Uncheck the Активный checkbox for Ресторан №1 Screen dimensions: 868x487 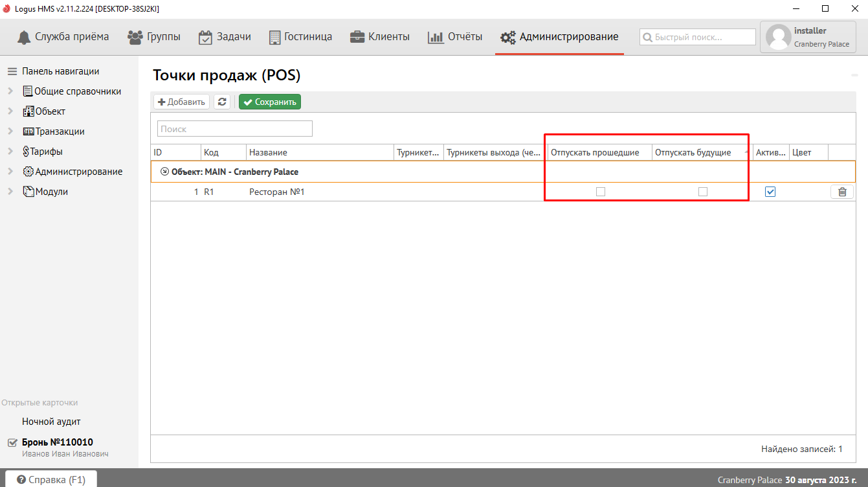point(770,192)
